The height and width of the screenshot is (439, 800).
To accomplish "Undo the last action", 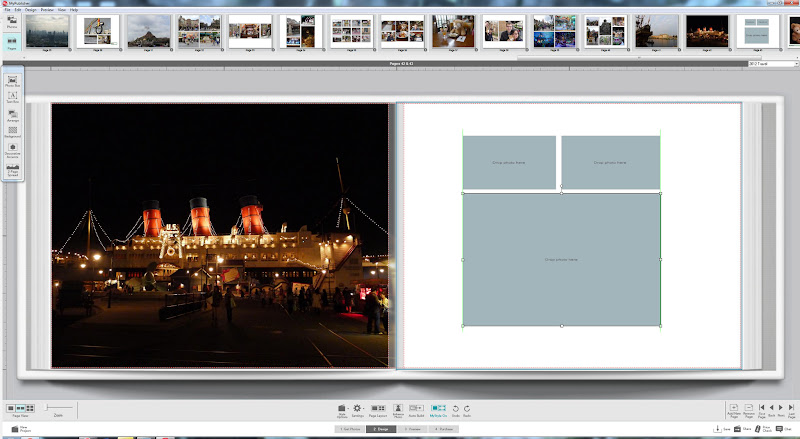I will [456, 411].
